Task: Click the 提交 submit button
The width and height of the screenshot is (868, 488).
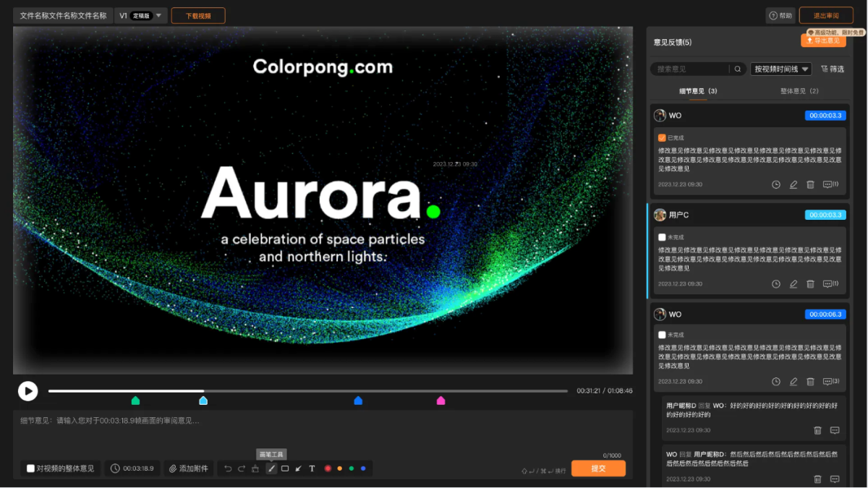Action: (598, 468)
